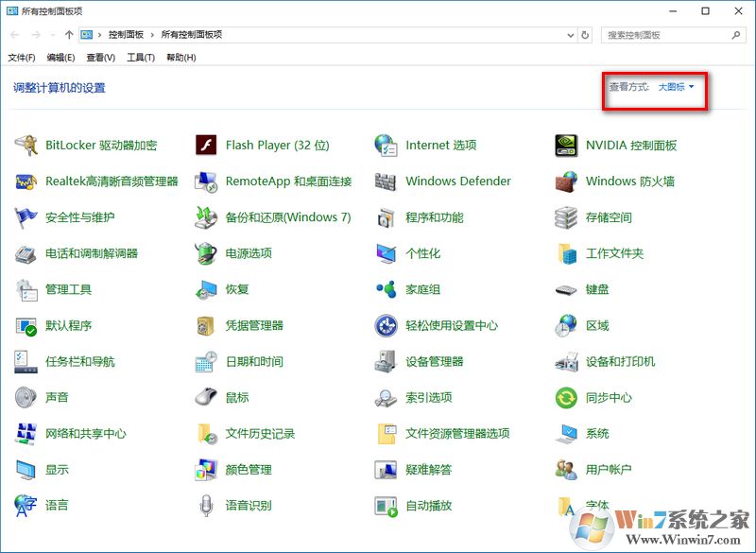Expand the address bar history dropdown arrow
The height and width of the screenshot is (553, 756).
click(571, 35)
